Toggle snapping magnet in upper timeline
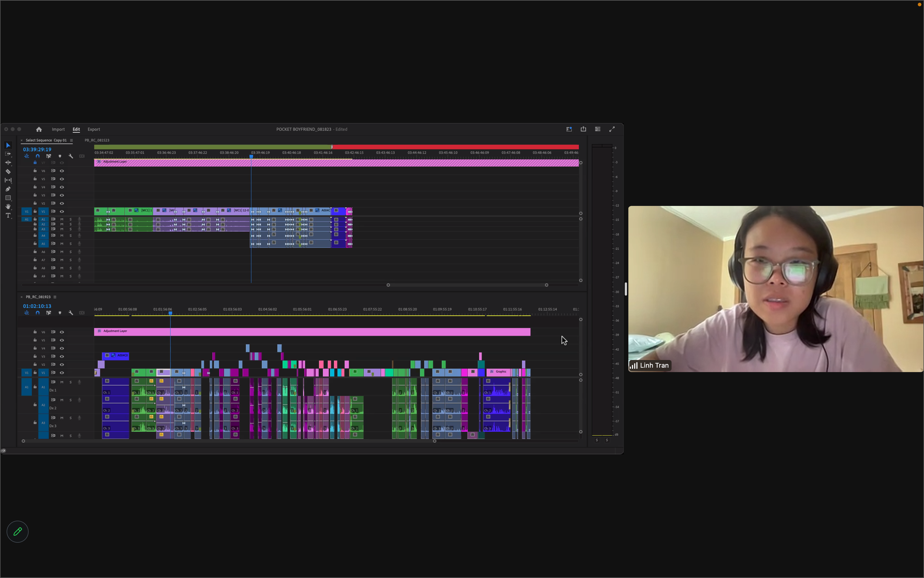924x578 pixels. [37, 156]
